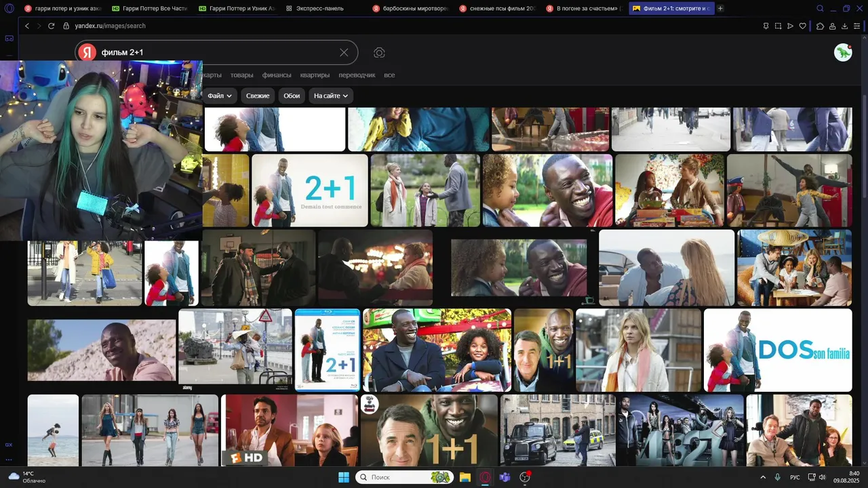Click the site lock icon in address bar
This screenshot has width=868, height=488.
pos(66,26)
